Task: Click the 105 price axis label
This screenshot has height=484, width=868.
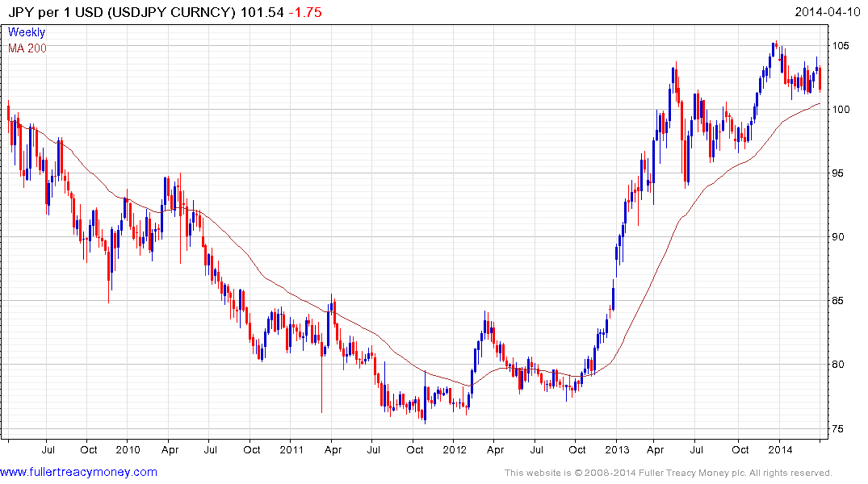Action: [x=841, y=45]
